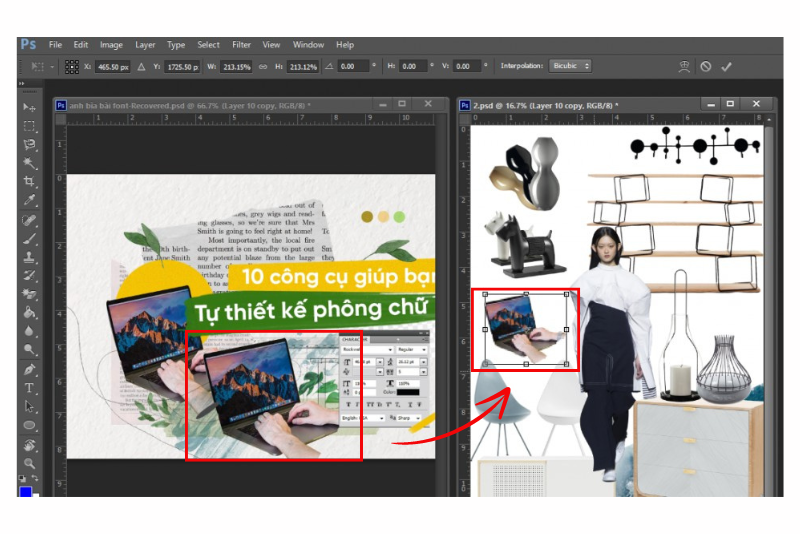Screen dimensions: 800x534
Task: Select the Crop tool
Action: 29,181
